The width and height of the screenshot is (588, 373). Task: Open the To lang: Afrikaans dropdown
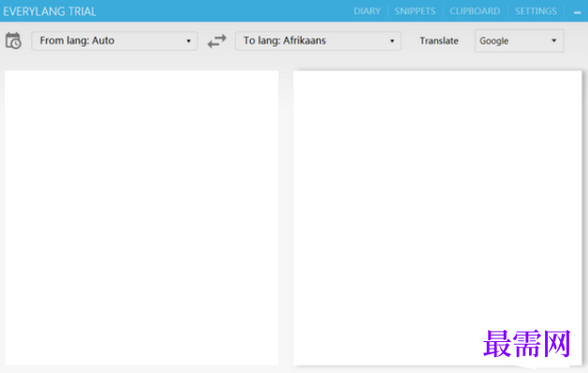pyautogui.click(x=318, y=40)
